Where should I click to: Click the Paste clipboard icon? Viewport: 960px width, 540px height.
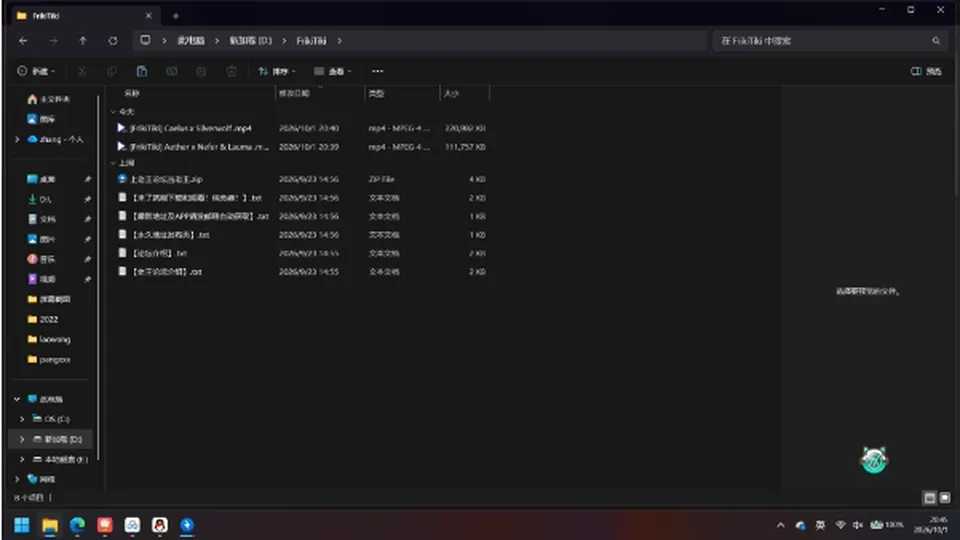(x=141, y=71)
